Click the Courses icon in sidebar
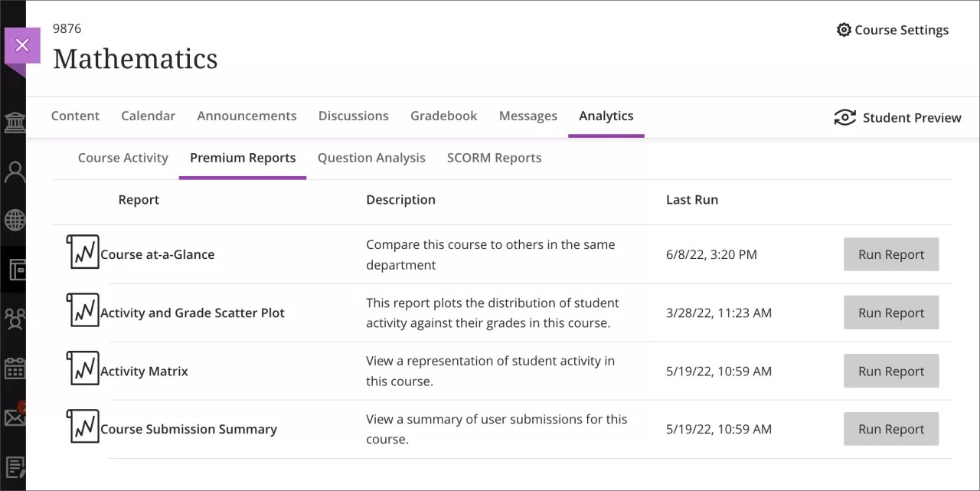 tap(15, 270)
